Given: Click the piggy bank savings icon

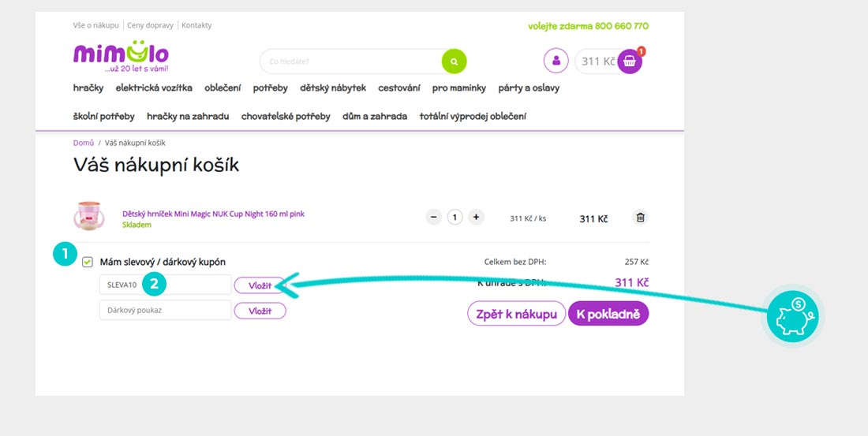Looking at the screenshot, I should 795,317.
